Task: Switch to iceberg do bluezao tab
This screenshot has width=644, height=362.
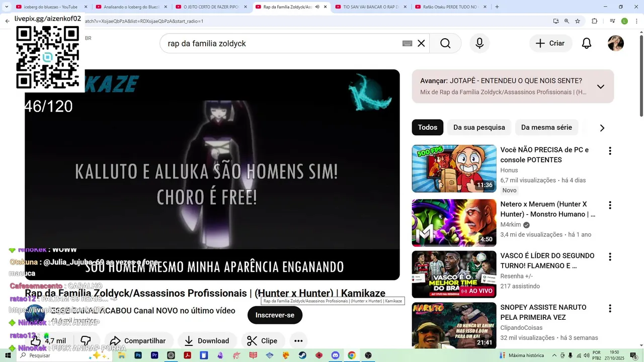Action: [50, 7]
